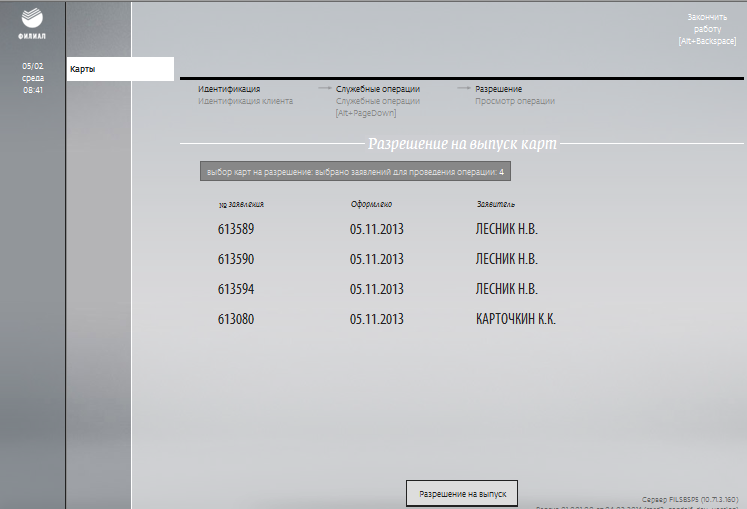The width and height of the screenshot is (747, 509).
Task: Select application number 613589
Action: (236, 229)
